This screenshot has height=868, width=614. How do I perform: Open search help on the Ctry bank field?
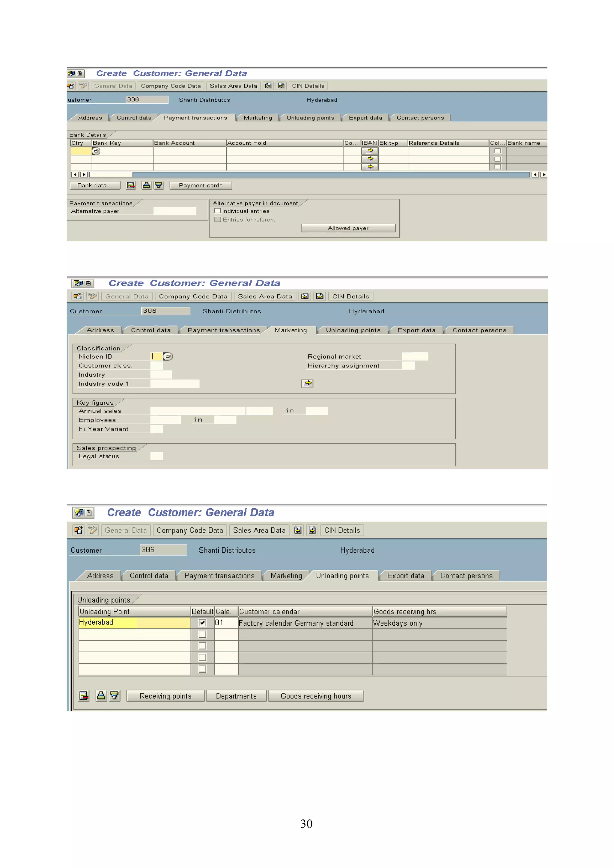click(x=97, y=151)
